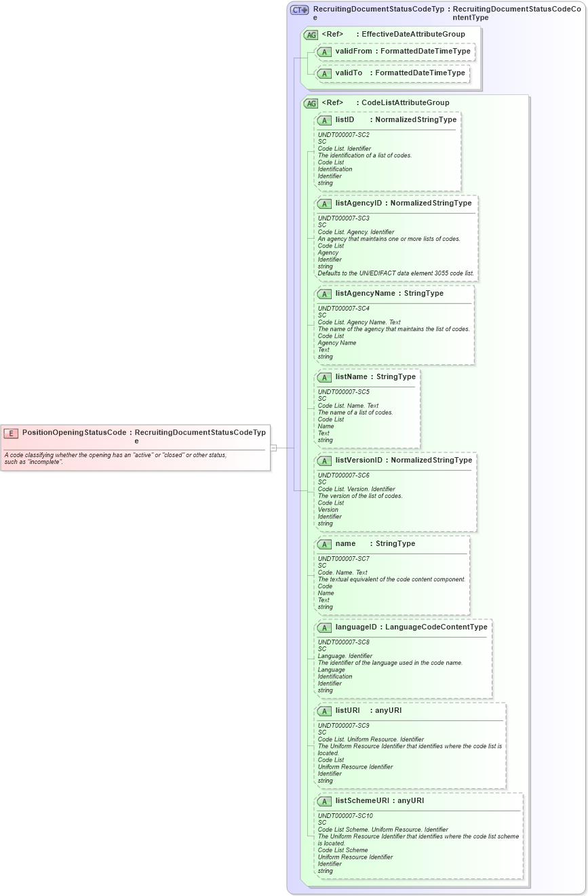Select the A icon for validFrom attribute
The height and width of the screenshot is (896, 588).
(325, 51)
